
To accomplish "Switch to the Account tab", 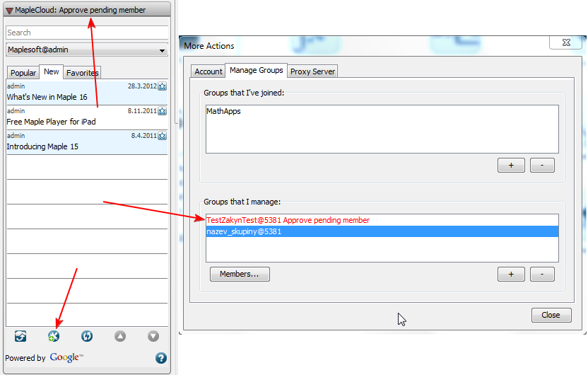I will (x=208, y=71).
